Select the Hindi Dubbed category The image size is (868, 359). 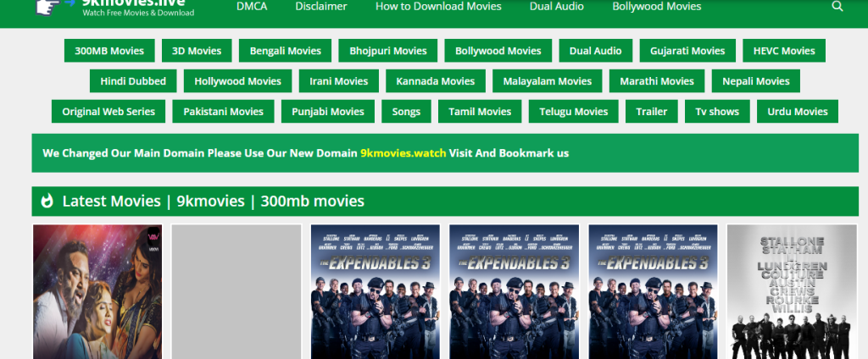pos(133,80)
